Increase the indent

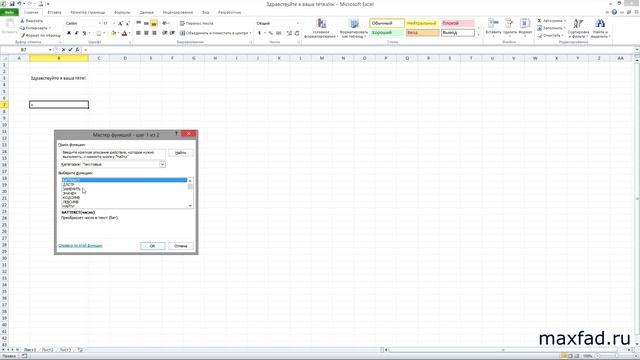(x=172, y=33)
